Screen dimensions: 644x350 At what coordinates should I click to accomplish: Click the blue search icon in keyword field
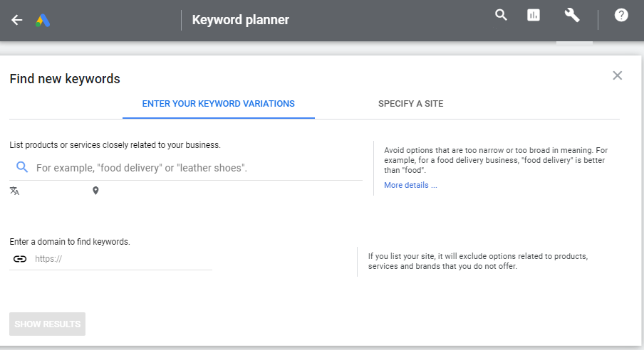point(22,167)
